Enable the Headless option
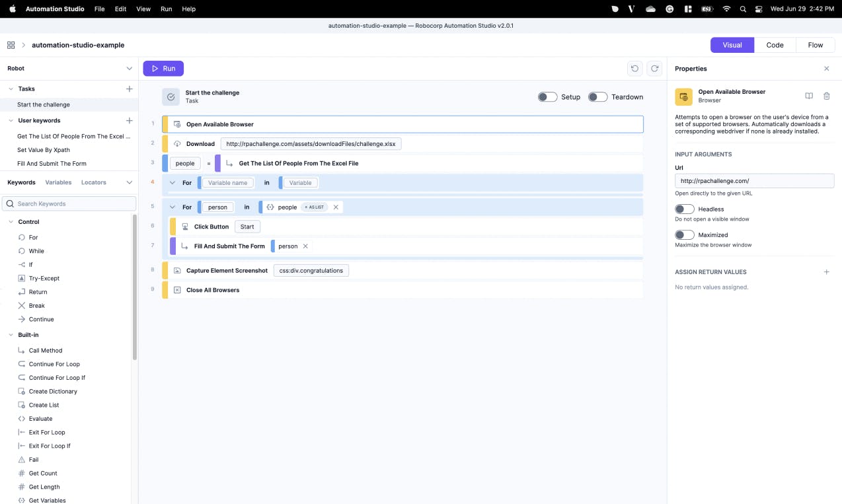842x504 pixels. click(685, 209)
